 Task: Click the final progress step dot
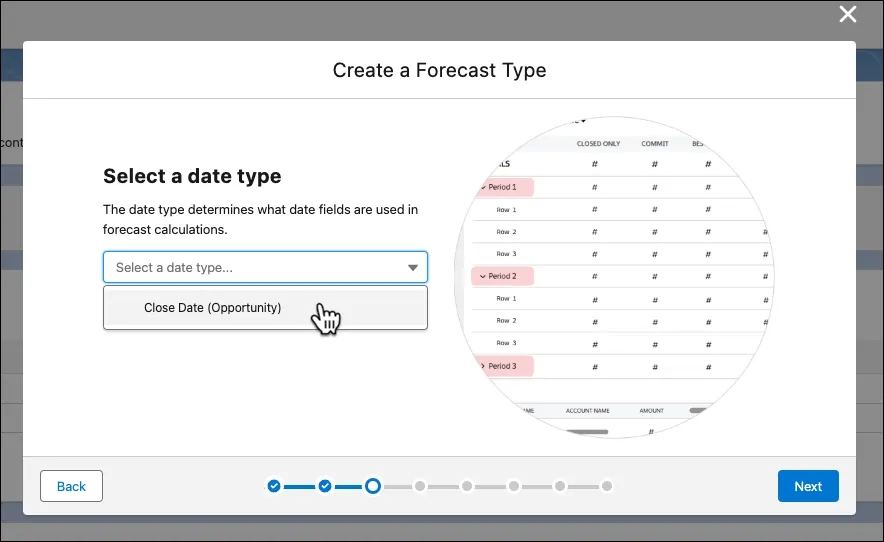click(607, 486)
